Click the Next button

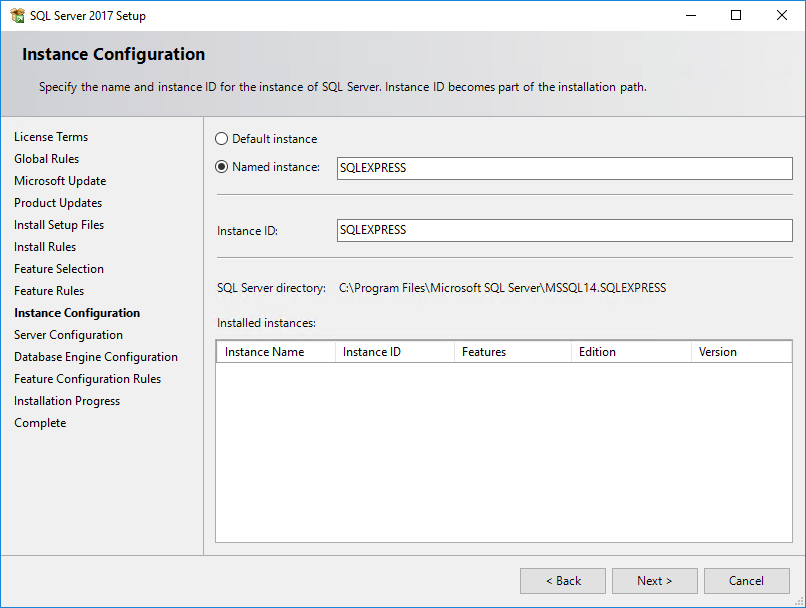[x=655, y=581]
